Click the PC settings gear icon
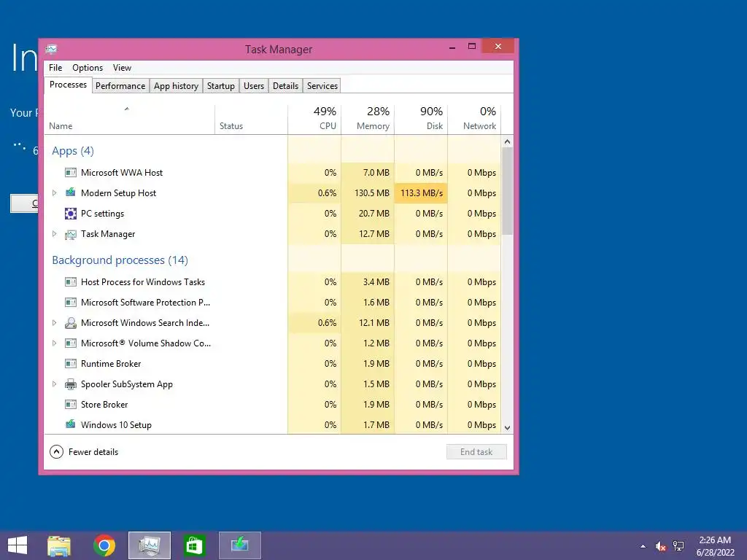Screen dimensions: 747x560 (x=71, y=214)
